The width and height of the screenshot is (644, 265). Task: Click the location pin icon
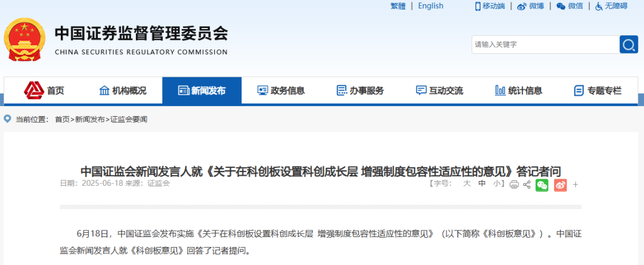(7, 119)
